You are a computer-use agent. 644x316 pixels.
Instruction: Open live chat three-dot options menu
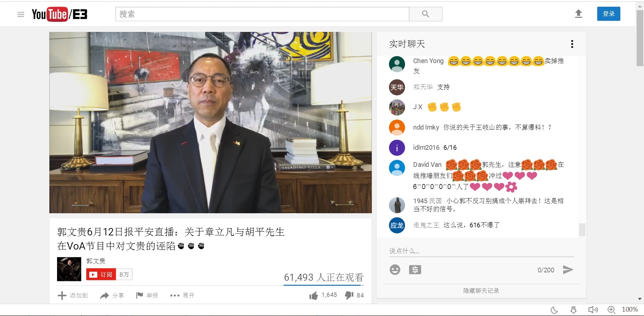(x=572, y=44)
